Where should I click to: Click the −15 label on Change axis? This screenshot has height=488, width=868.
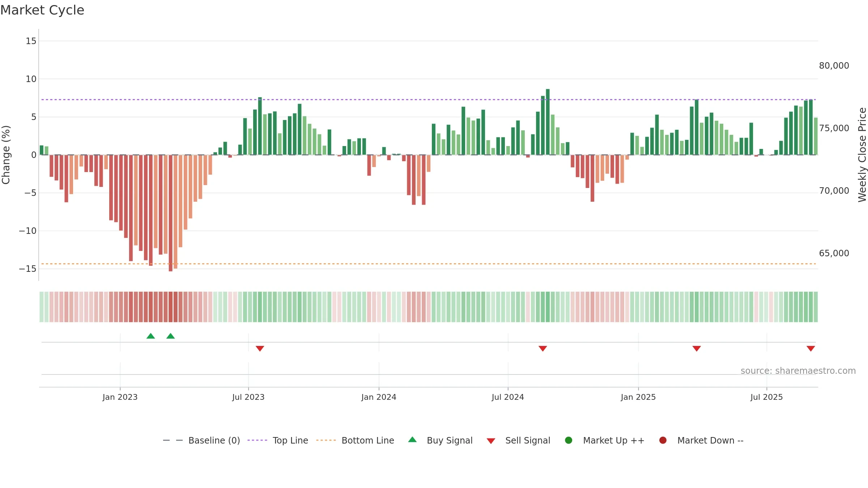click(x=28, y=269)
